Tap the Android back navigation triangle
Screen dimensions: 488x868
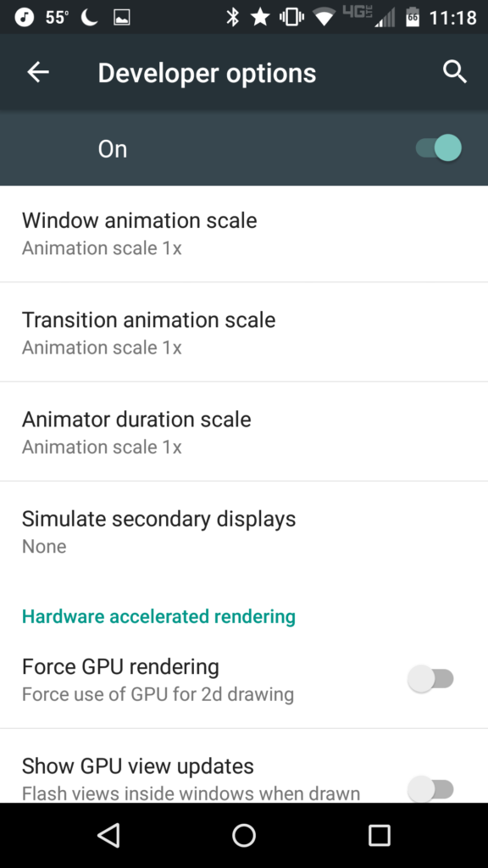(108, 835)
